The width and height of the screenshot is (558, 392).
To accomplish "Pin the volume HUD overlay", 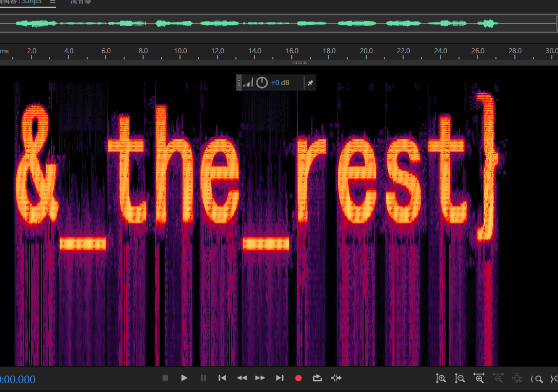I will point(310,83).
